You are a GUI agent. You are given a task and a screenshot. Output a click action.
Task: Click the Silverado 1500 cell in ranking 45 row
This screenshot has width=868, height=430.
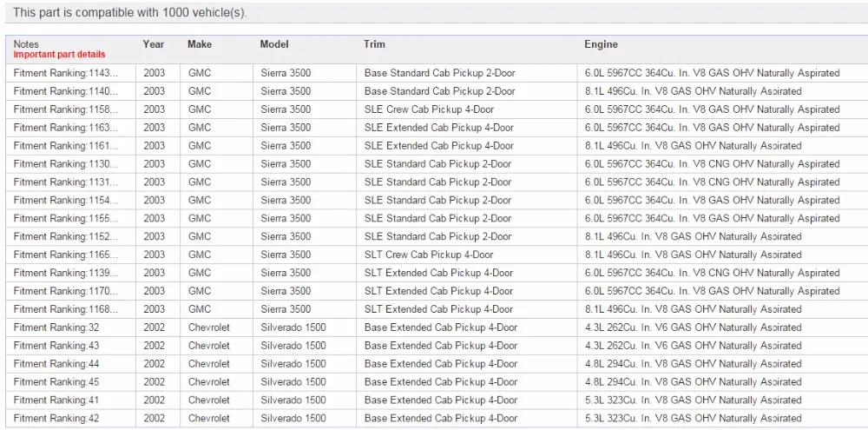[x=305, y=382]
